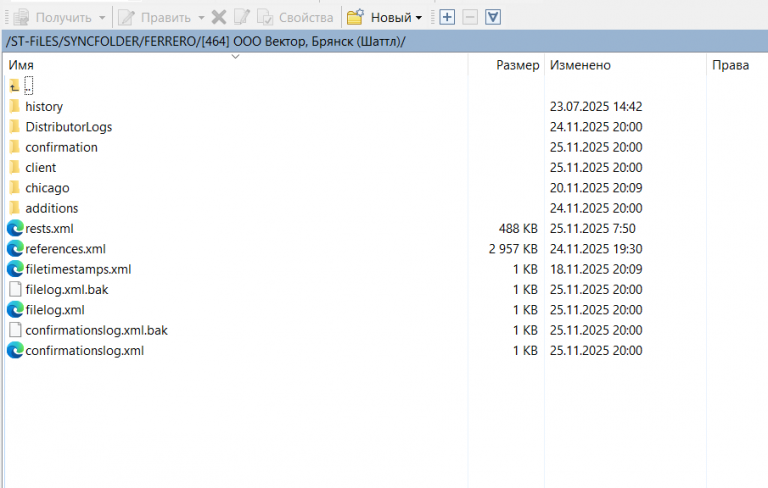The height and width of the screenshot is (488, 768).
Task: Select the filelog.xml file name
Action: (x=55, y=310)
